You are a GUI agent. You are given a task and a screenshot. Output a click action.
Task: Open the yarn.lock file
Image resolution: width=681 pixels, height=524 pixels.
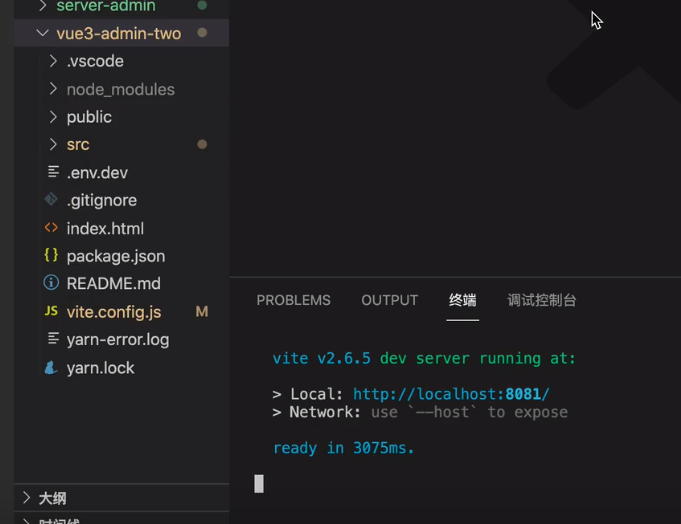pos(100,368)
